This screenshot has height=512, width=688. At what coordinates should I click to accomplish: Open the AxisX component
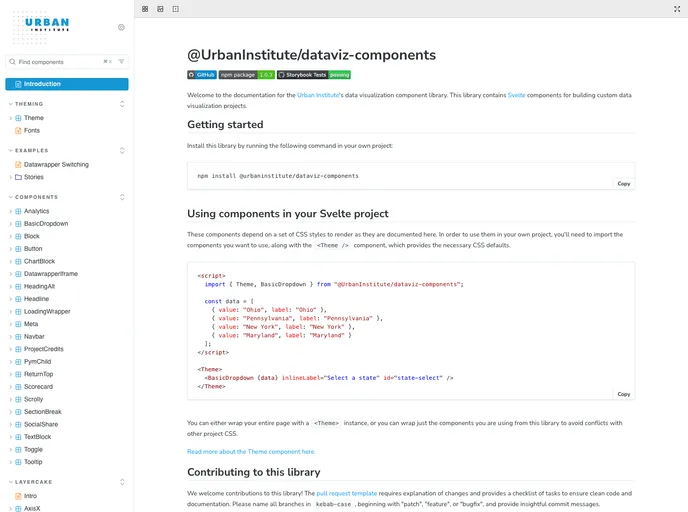click(x=32, y=508)
